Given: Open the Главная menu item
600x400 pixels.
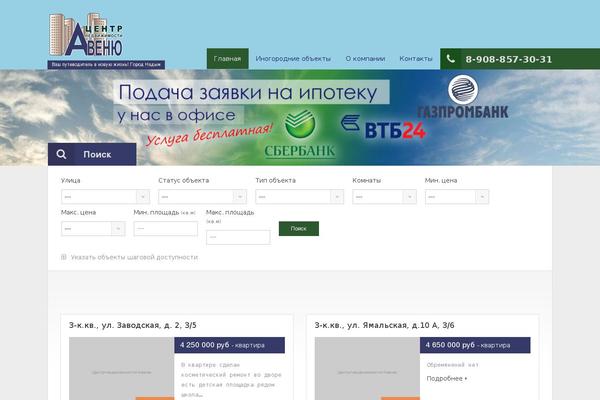Looking at the screenshot, I should pos(227,59).
